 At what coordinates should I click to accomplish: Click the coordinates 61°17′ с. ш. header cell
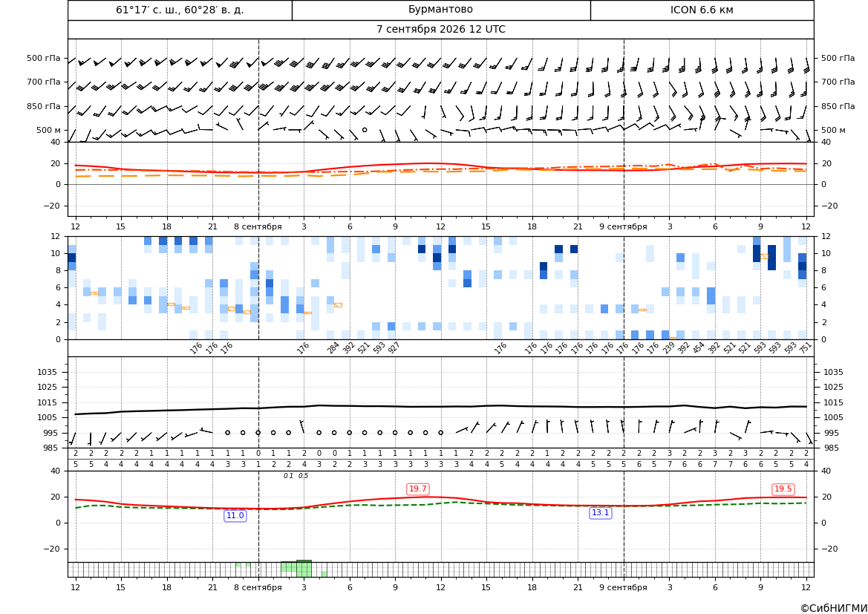[x=180, y=10]
